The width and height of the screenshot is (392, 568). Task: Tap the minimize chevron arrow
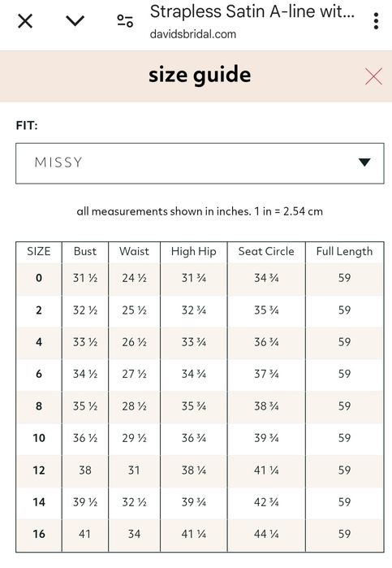[x=75, y=20]
